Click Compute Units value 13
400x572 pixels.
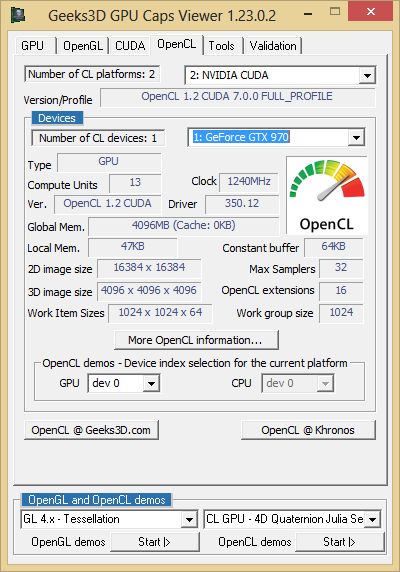135,182
